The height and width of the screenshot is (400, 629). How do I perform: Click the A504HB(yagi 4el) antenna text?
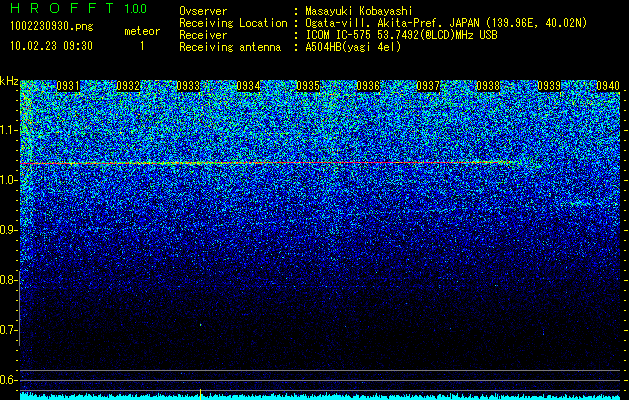pyautogui.click(x=353, y=47)
